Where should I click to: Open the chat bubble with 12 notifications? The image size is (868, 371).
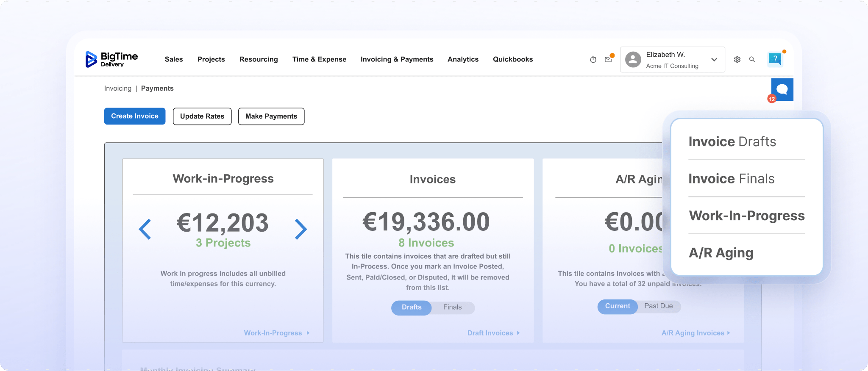click(782, 89)
